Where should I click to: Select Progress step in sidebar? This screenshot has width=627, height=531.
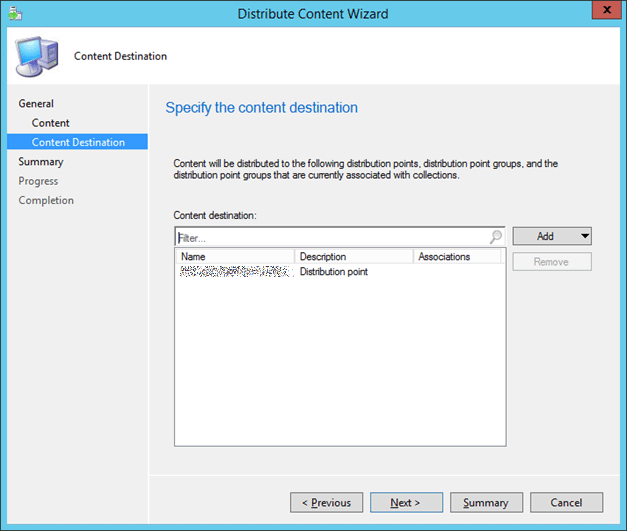point(38,181)
